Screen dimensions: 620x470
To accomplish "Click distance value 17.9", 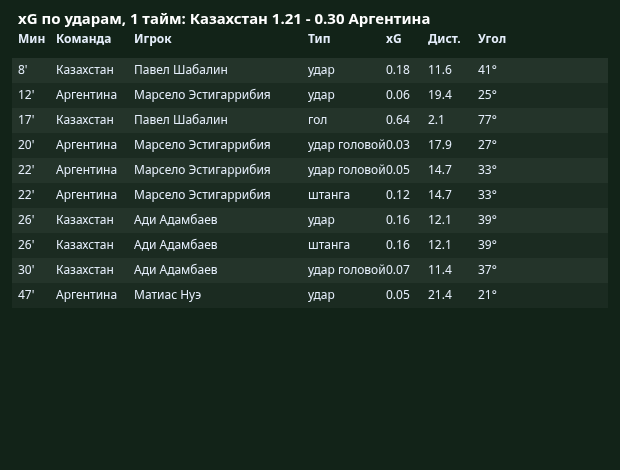I will (x=440, y=145).
